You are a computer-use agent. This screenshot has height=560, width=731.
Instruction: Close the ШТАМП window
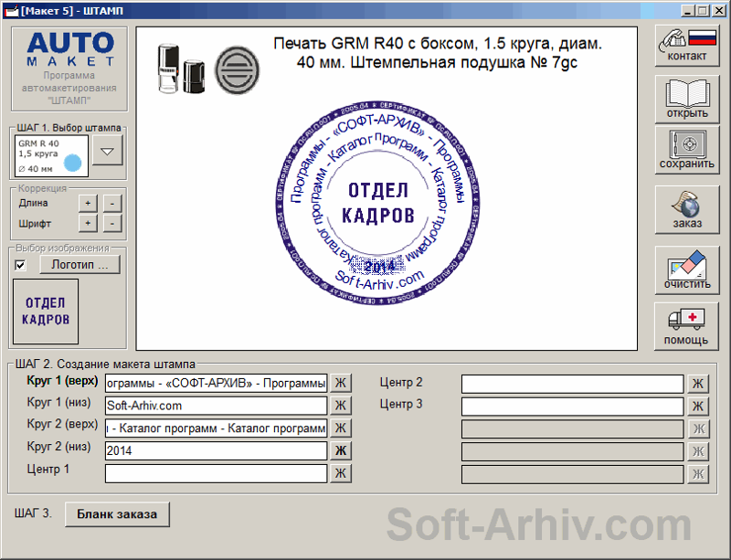[x=719, y=11]
